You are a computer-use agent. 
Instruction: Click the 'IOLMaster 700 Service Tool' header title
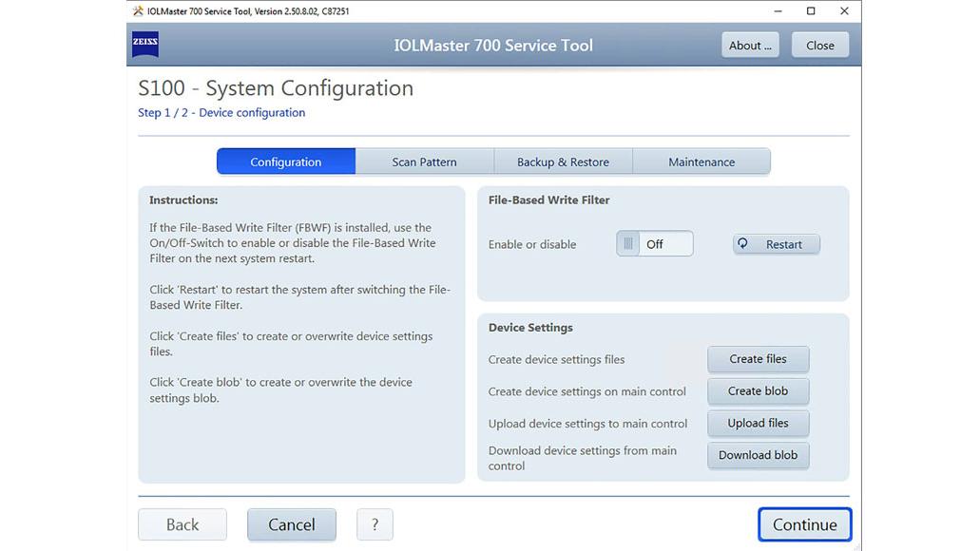click(x=493, y=45)
